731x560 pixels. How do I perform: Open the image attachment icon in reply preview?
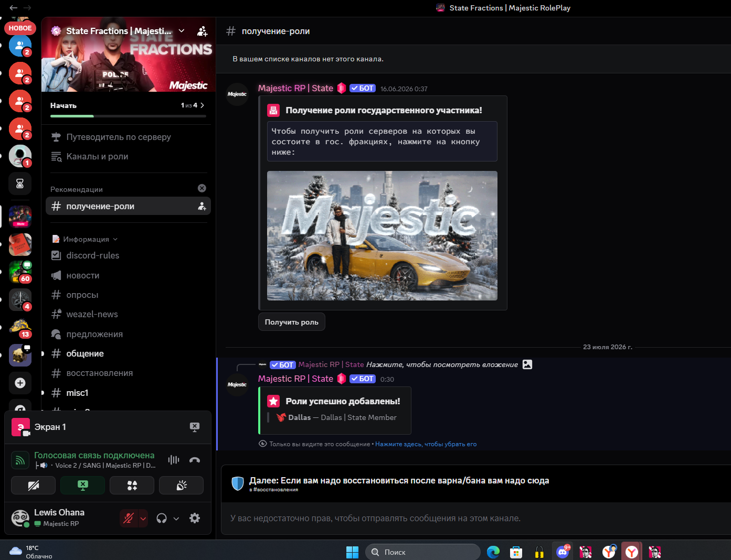527,364
